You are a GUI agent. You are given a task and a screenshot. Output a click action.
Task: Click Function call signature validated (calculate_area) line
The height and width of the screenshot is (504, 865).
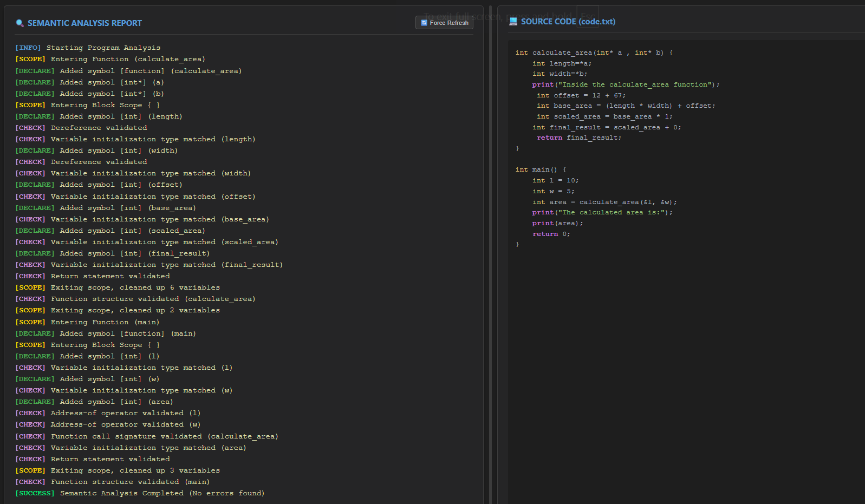tap(147, 436)
